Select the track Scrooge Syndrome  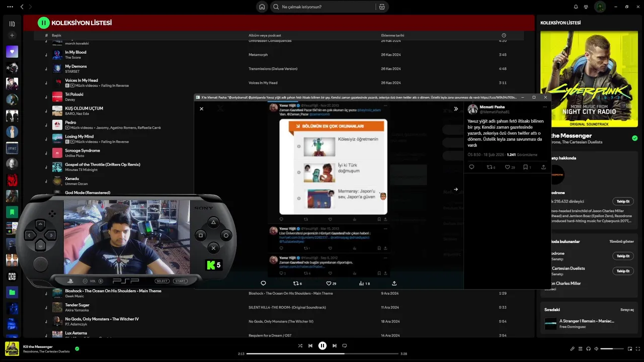click(83, 150)
